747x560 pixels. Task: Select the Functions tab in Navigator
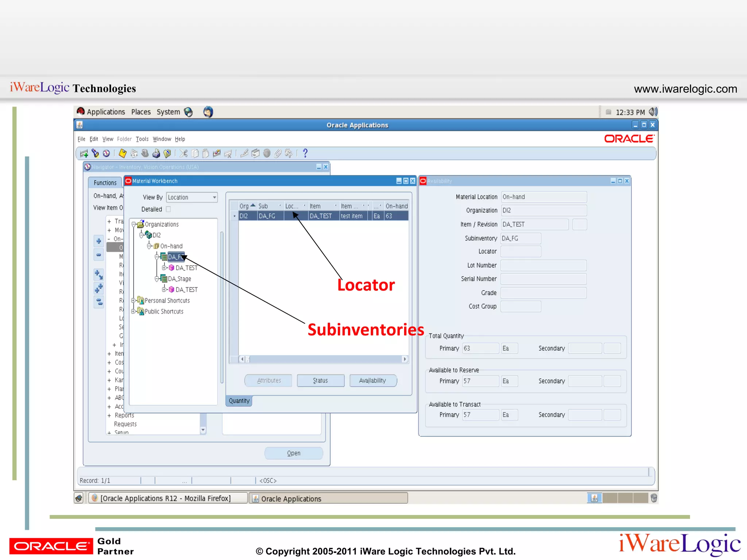tap(105, 183)
